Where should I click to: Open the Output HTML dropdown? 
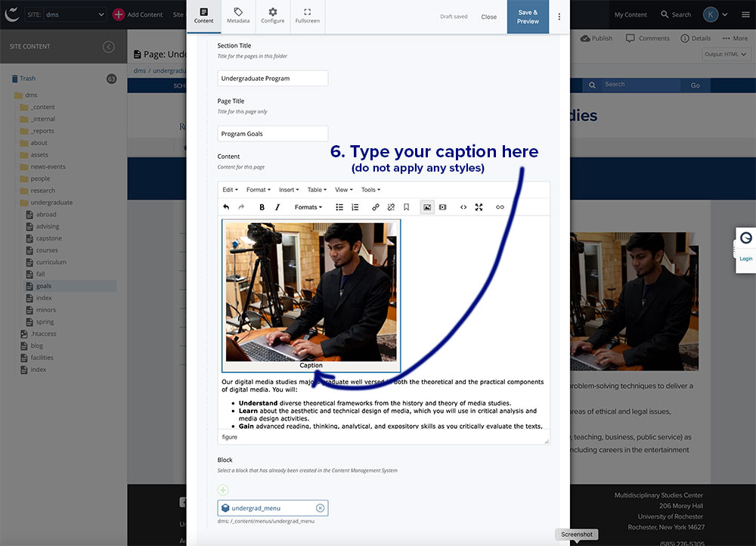[725, 54]
